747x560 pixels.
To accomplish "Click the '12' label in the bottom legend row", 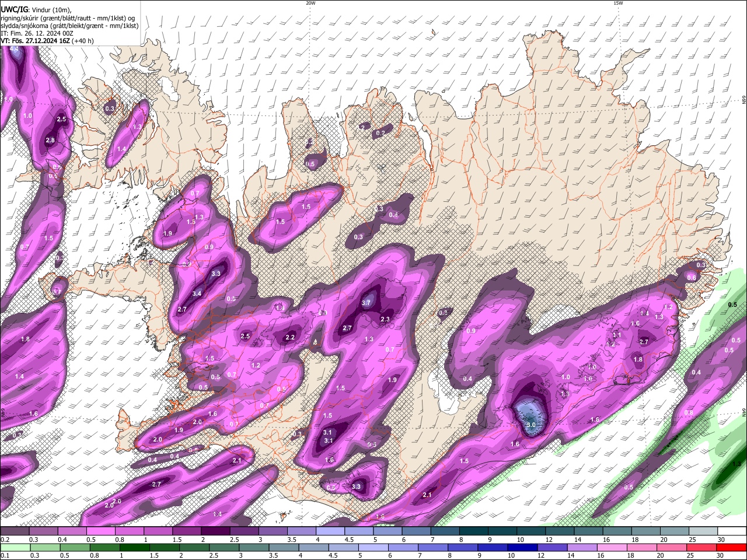I will coord(541,555).
